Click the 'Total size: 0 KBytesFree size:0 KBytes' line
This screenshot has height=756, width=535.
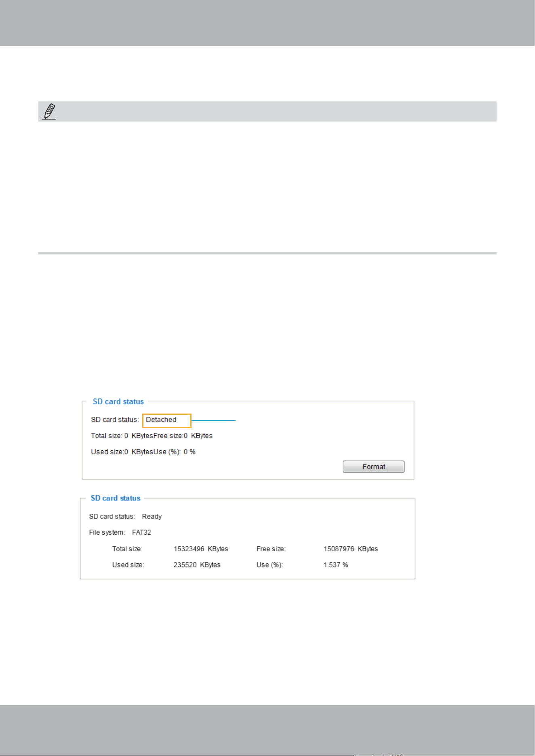click(152, 436)
